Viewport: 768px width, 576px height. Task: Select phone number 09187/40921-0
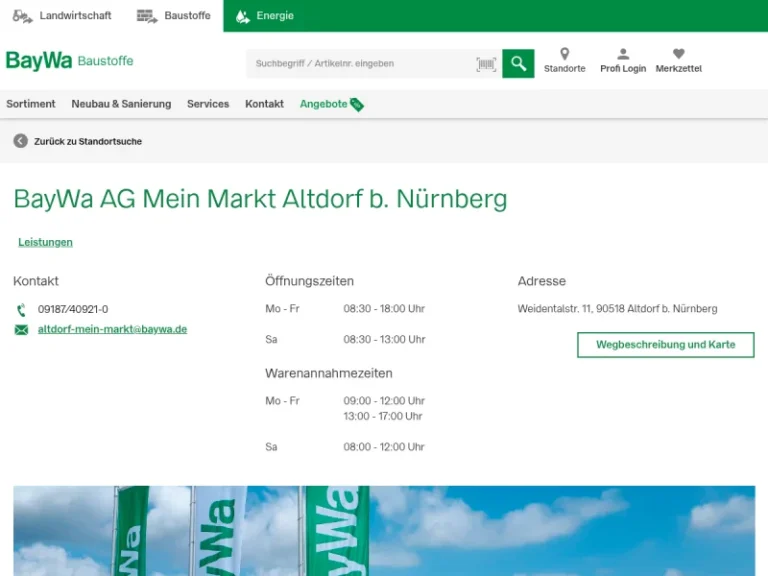pos(73,310)
